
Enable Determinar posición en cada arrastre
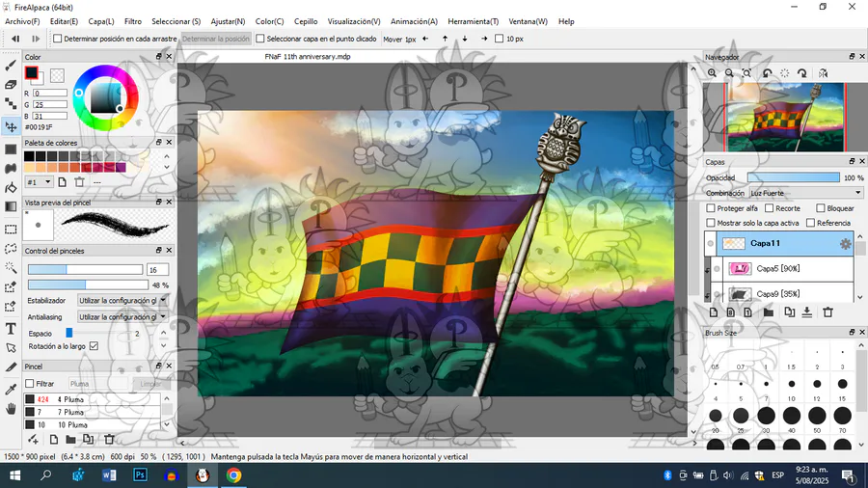[58, 39]
